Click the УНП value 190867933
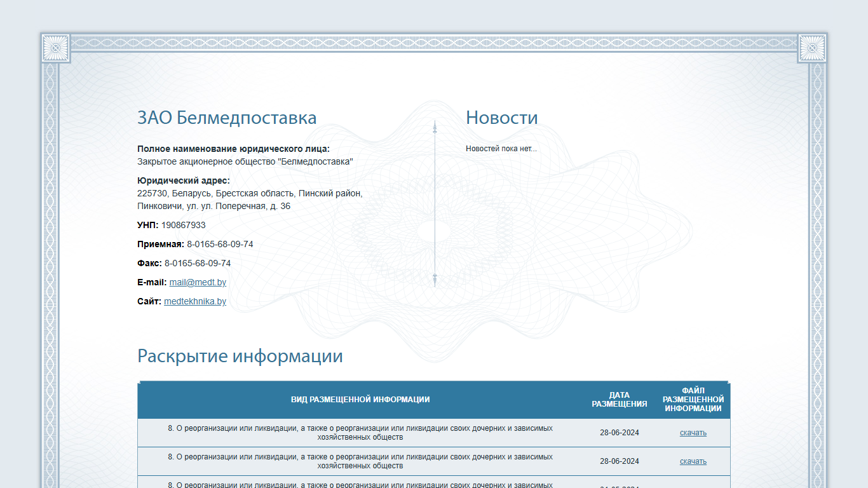The height and width of the screenshot is (488, 868). [184, 225]
